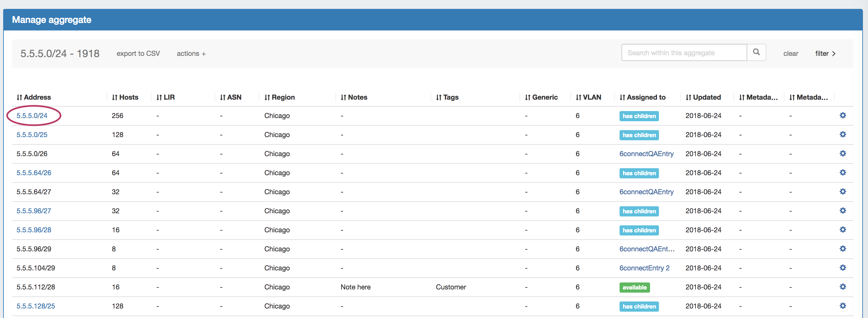This screenshot has width=868, height=318.
Task: Click the green available status badge
Action: [x=634, y=288]
